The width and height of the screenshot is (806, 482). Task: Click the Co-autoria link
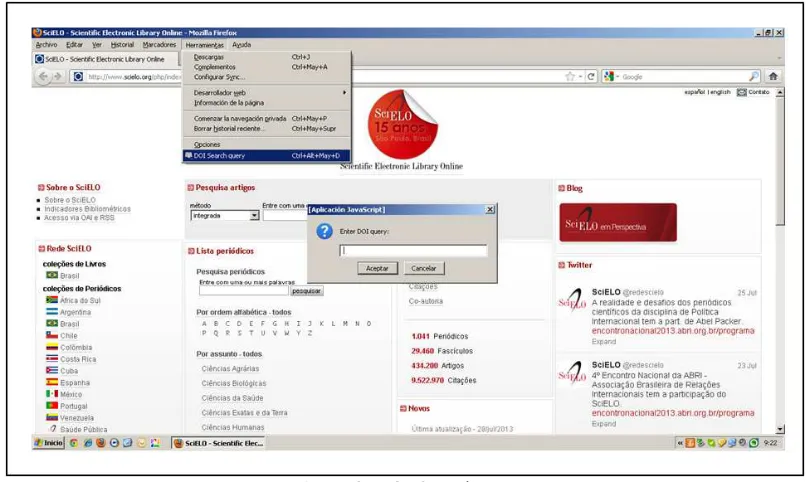(426, 302)
